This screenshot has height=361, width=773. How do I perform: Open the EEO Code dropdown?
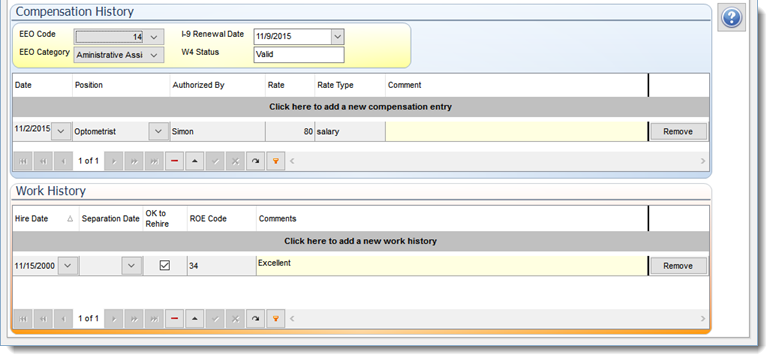pos(154,37)
